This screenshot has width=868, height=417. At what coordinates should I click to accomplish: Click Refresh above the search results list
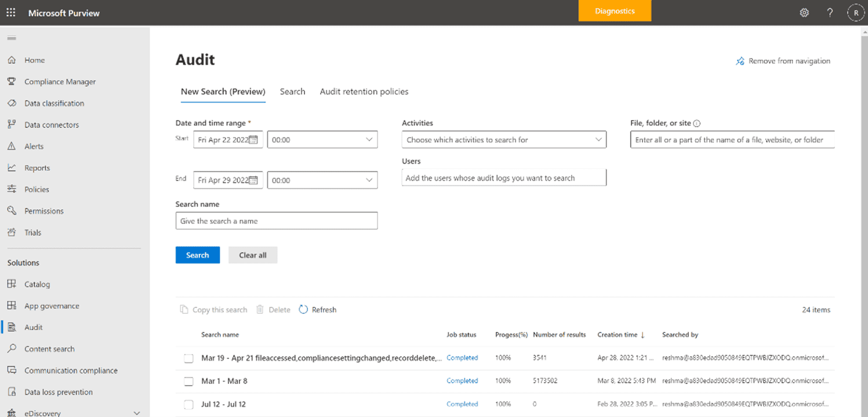[318, 309]
